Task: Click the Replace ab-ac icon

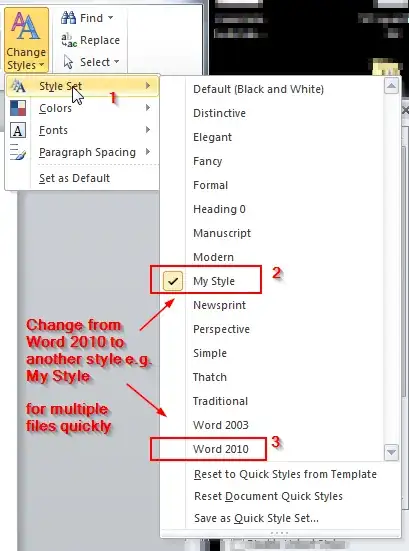Action: point(69,40)
